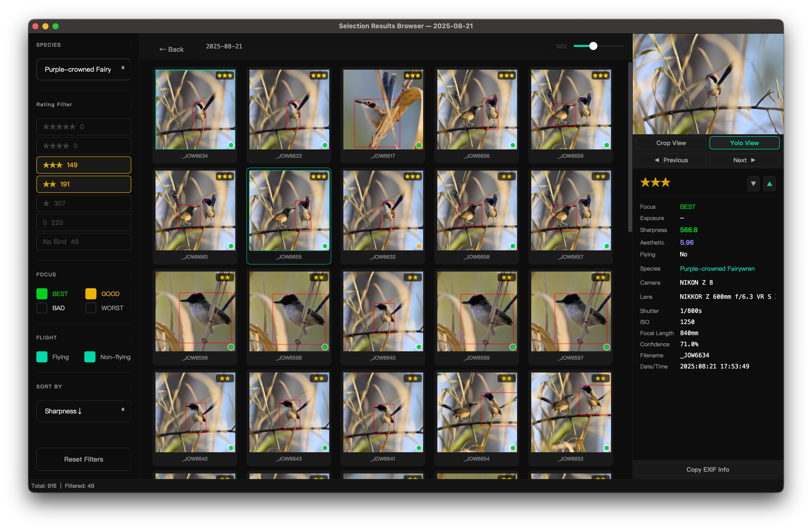The image size is (812, 530).
Task: Click star badge on _JOW6617 thumbnail
Action: click(x=412, y=75)
